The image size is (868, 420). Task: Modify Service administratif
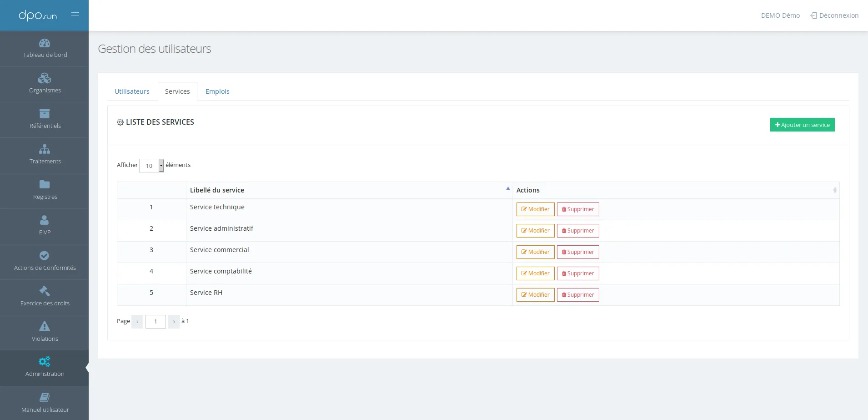535,231
